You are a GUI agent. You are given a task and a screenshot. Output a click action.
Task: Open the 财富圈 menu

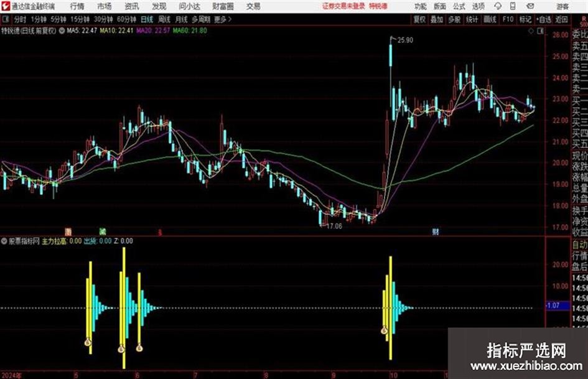click(223, 6)
